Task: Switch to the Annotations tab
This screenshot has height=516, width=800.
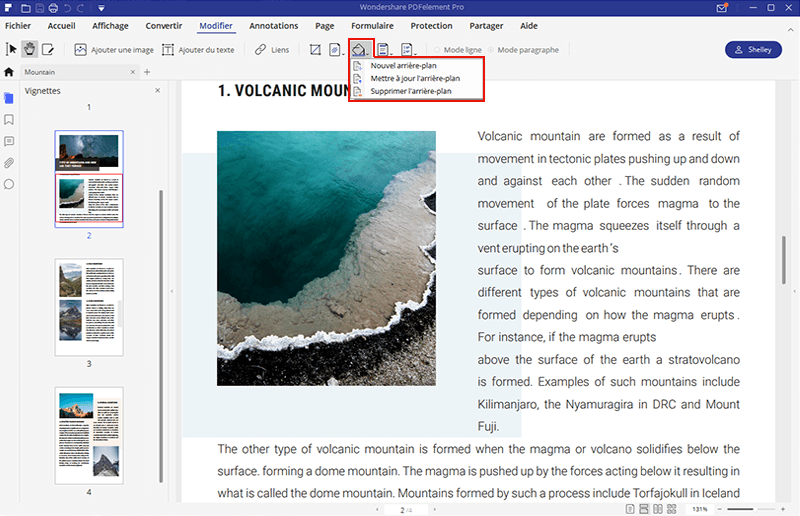Action: point(273,26)
